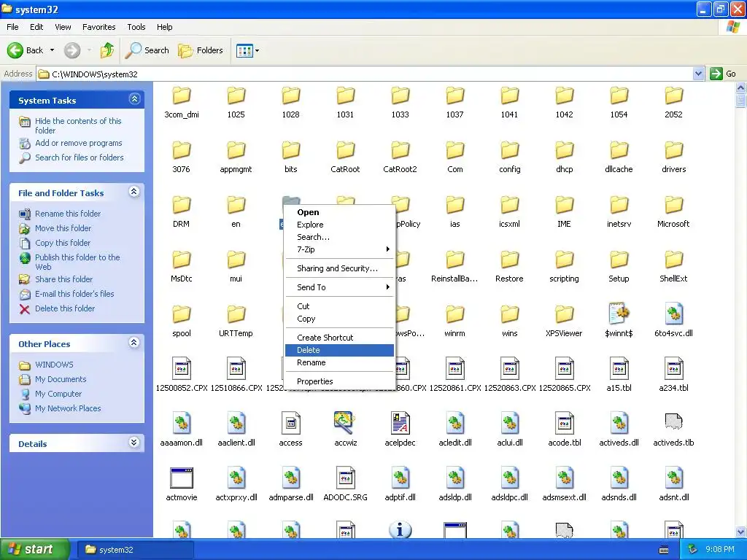Choose Properties in the context menu

tap(339, 381)
